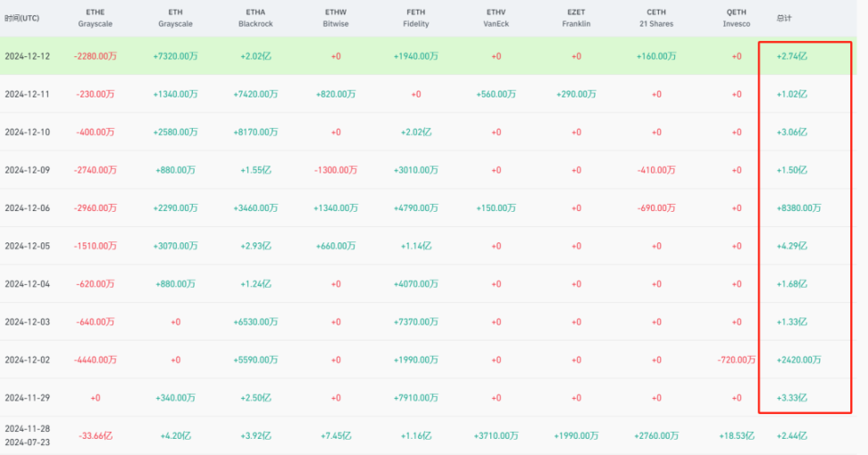
Task: Click the -33.66亿 cumulative ETHE value
Action: coord(96,435)
